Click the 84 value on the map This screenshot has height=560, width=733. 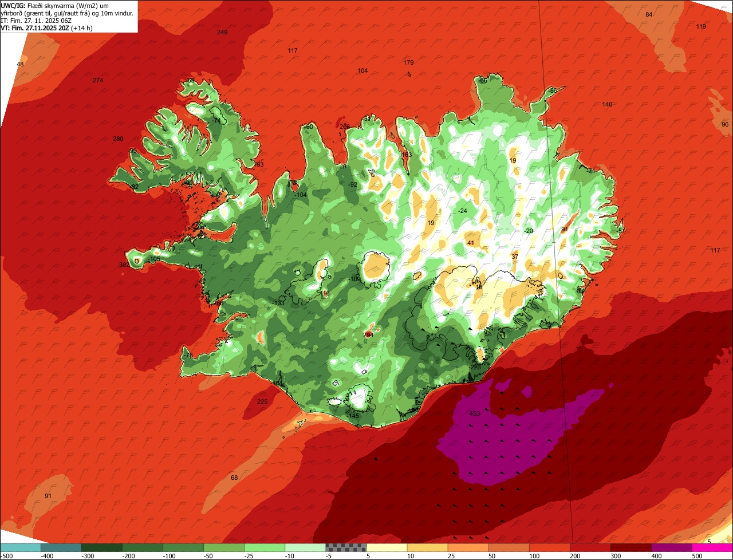[x=649, y=14]
